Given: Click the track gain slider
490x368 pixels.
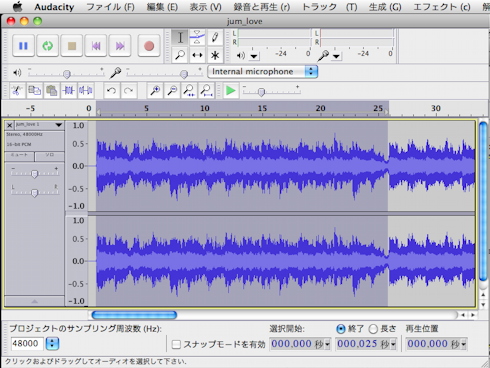Looking at the screenshot, I should (x=35, y=173).
